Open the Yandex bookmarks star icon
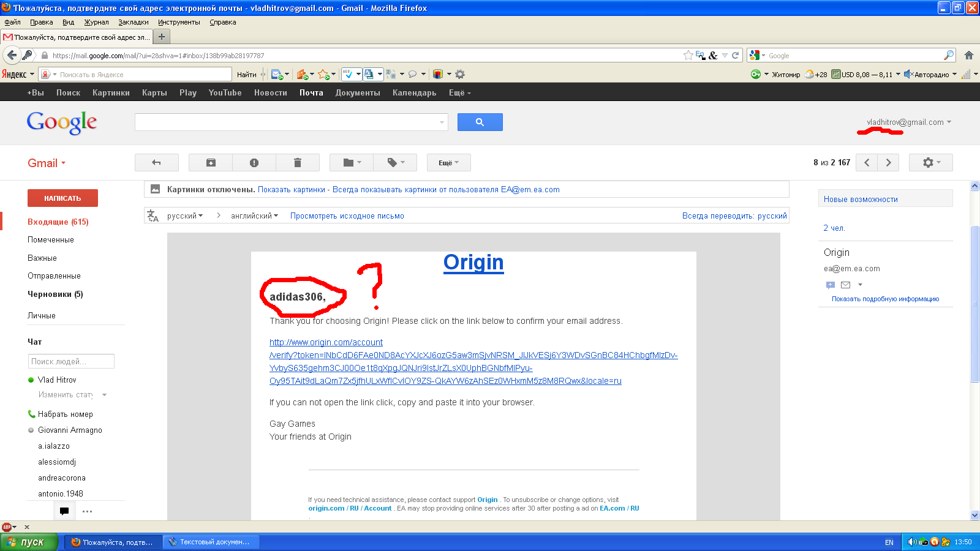The height and width of the screenshot is (551, 980). (x=324, y=75)
